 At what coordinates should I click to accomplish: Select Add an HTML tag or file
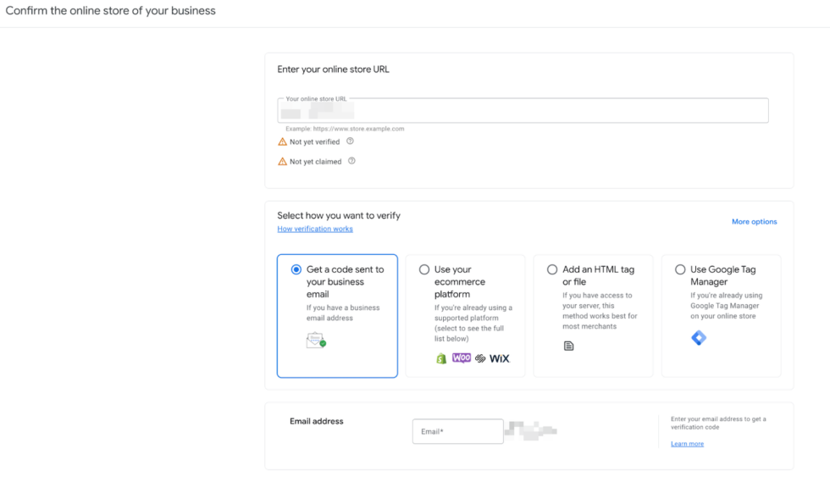click(552, 269)
